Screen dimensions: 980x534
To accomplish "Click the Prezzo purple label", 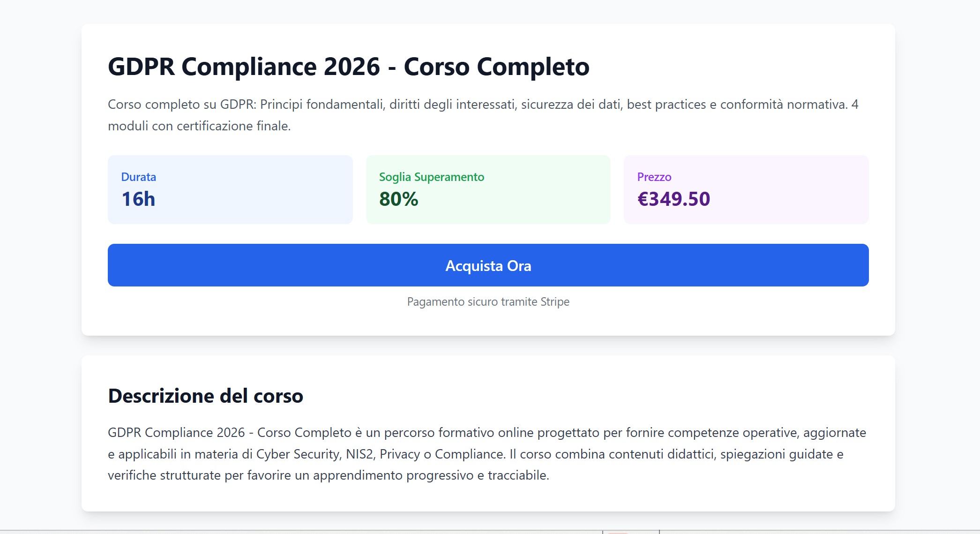I will point(653,177).
